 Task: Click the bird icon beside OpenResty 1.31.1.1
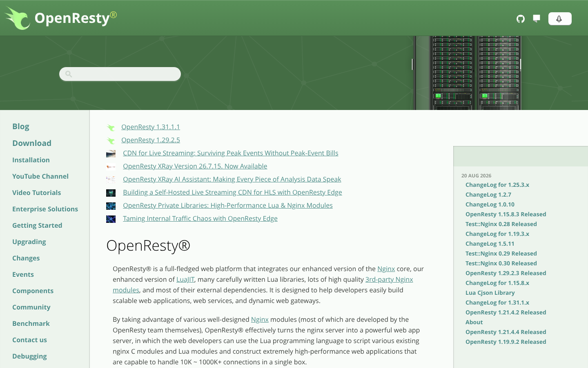(111, 128)
